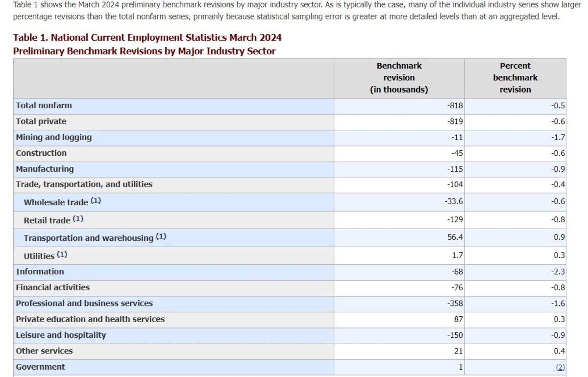Select the Percent benchmark revision column header
Screen dimensions: 588x377
coord(515,78)
